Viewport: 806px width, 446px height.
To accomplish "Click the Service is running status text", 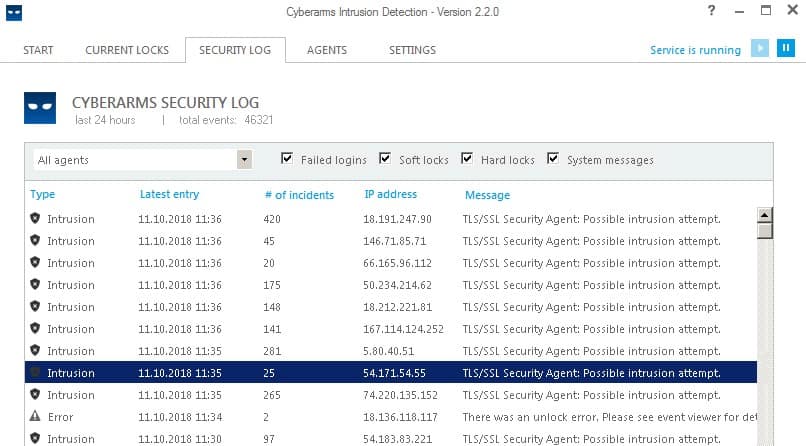I will [695, 50].
